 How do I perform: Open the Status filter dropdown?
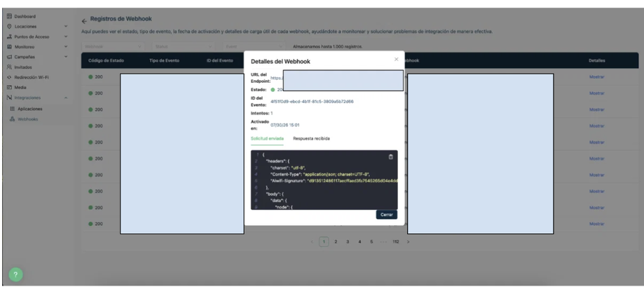coord(183,46)
